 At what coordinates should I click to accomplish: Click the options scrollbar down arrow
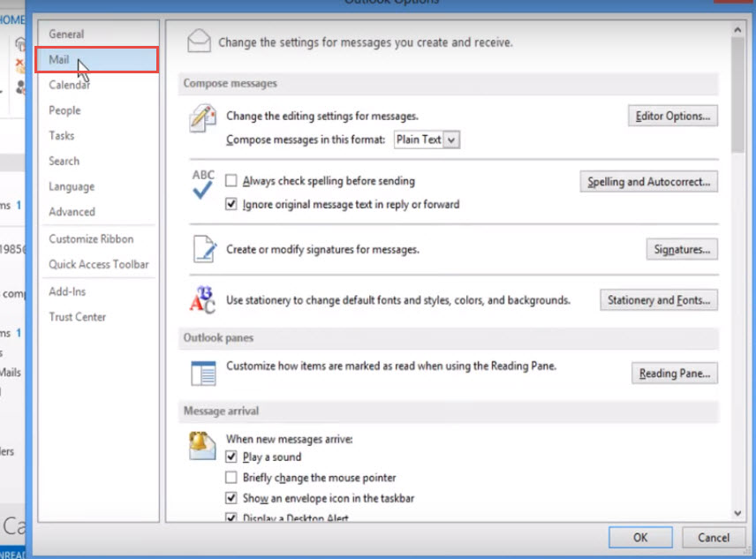(x=737, y=514)
